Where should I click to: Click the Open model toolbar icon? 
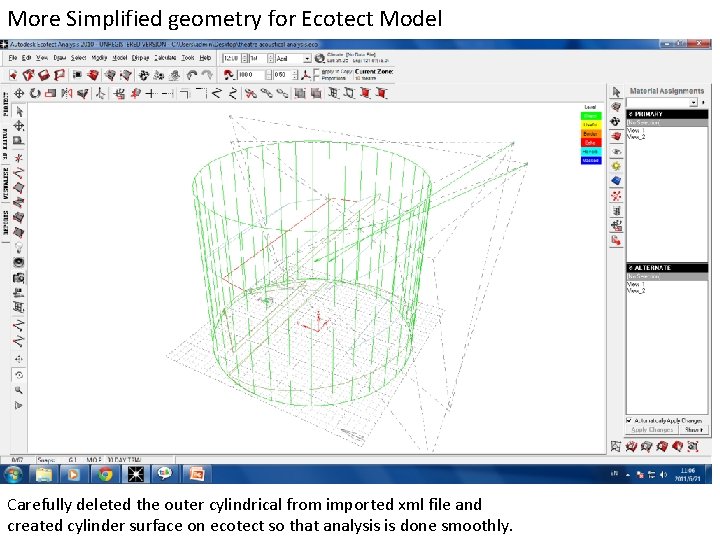28,75
